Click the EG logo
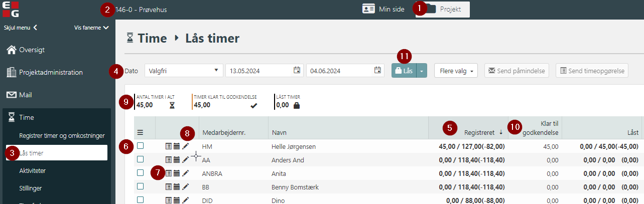 pyautogui.click(x=10, y=10)
